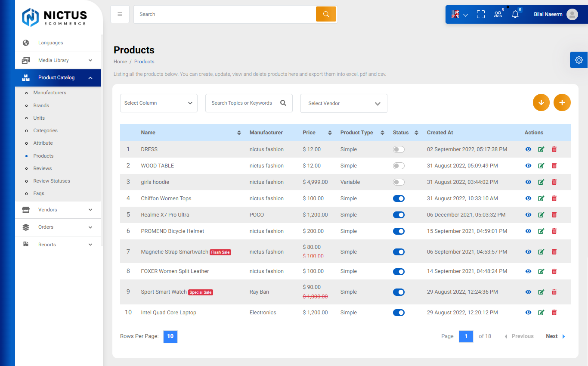The width and height of the screenshot is (588, 366).
Task: Delete the DRESS product
Action: [554, 149]
